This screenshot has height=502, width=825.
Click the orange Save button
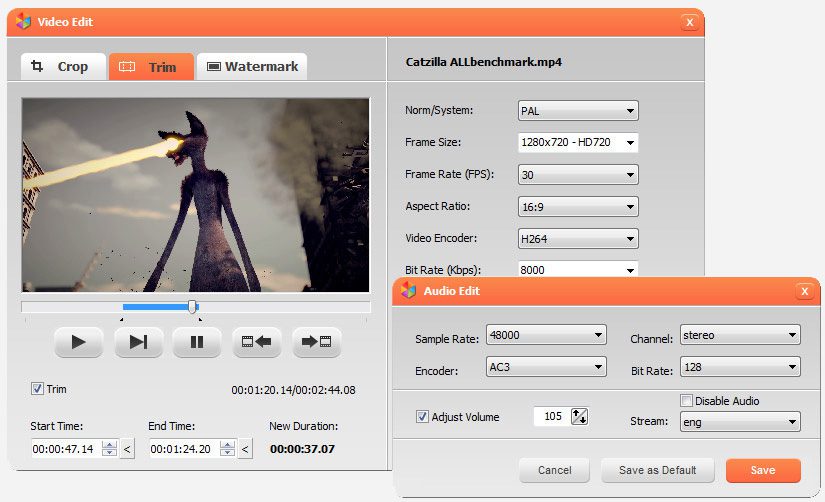(x=763, y=470)
